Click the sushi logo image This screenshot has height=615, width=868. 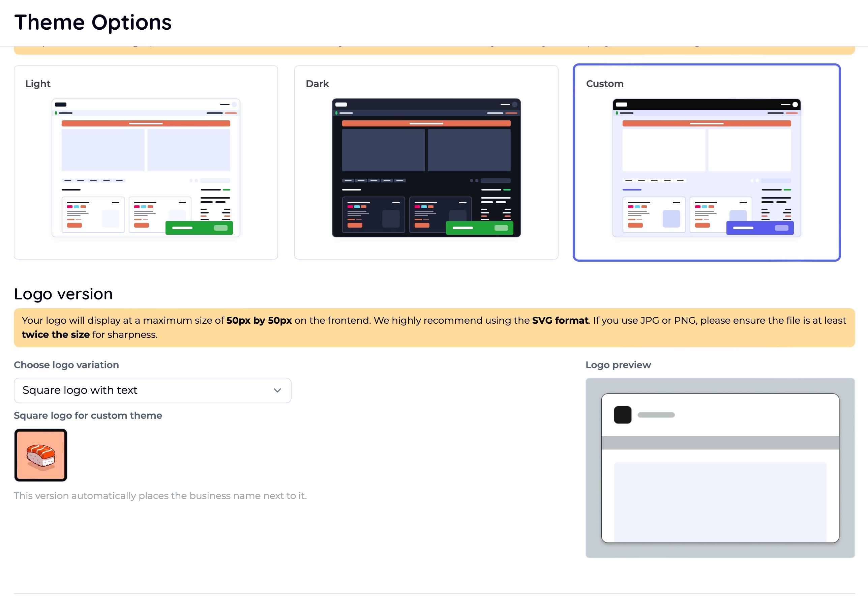(x=41, y=455)
